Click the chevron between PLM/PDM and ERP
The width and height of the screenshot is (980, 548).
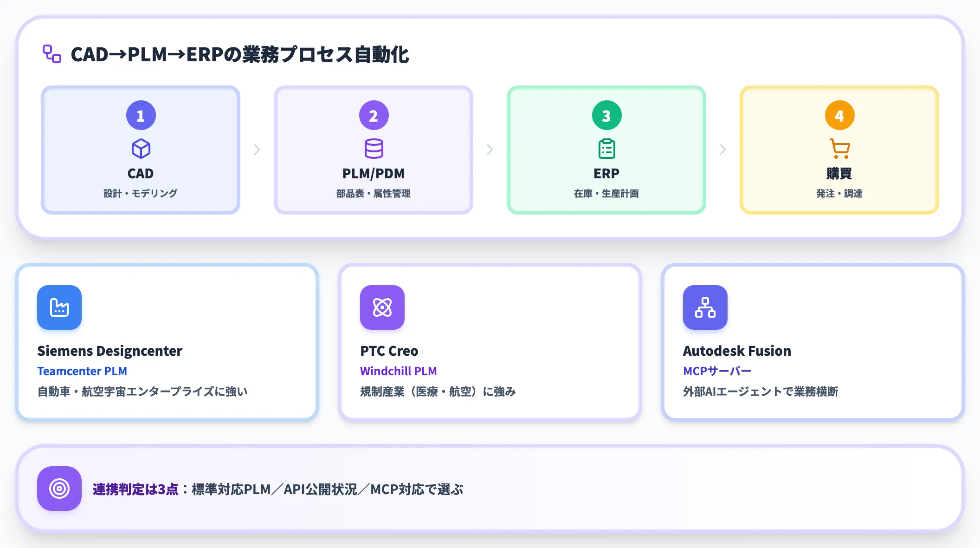(490, 150)
